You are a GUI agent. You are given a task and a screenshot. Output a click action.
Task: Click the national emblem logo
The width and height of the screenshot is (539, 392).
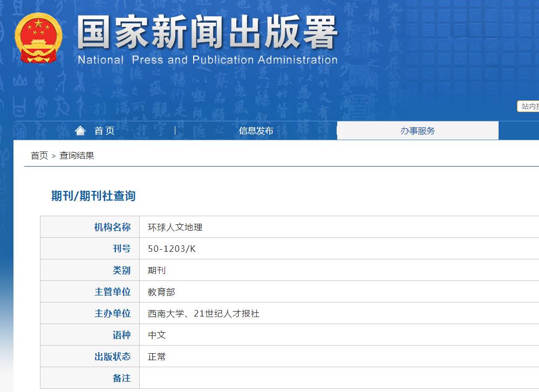pos(38,39)
